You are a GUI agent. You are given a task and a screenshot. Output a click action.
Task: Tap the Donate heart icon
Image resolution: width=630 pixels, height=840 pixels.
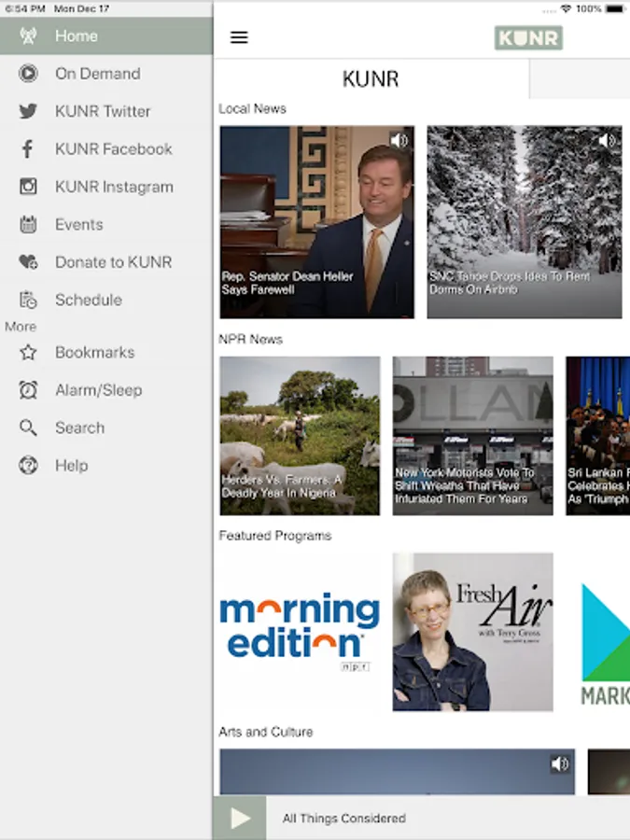point(28,262)
